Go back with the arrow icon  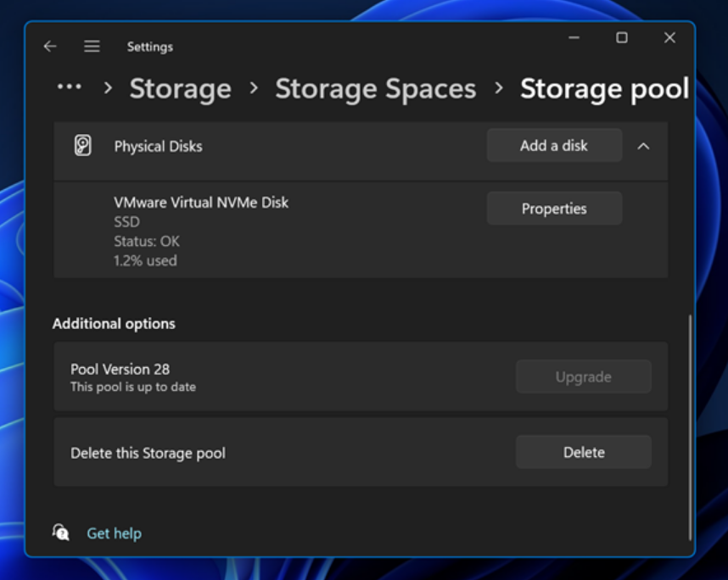(x=50, y=47)
